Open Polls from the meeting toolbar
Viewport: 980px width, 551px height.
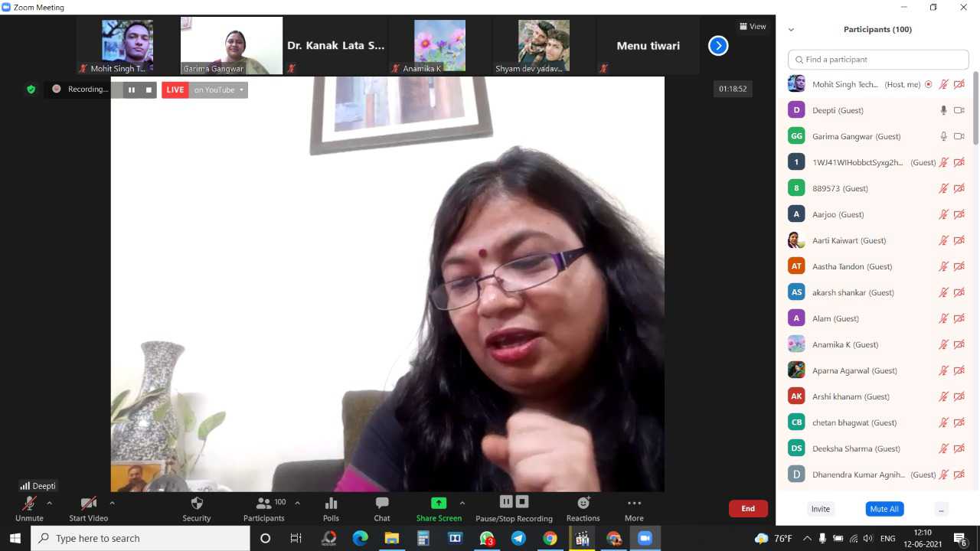point(332,508)
